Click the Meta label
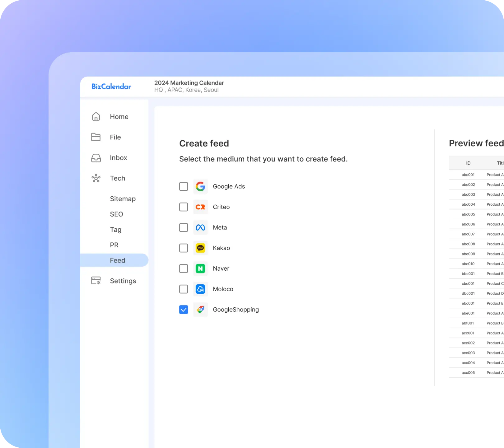 (220, 227)
